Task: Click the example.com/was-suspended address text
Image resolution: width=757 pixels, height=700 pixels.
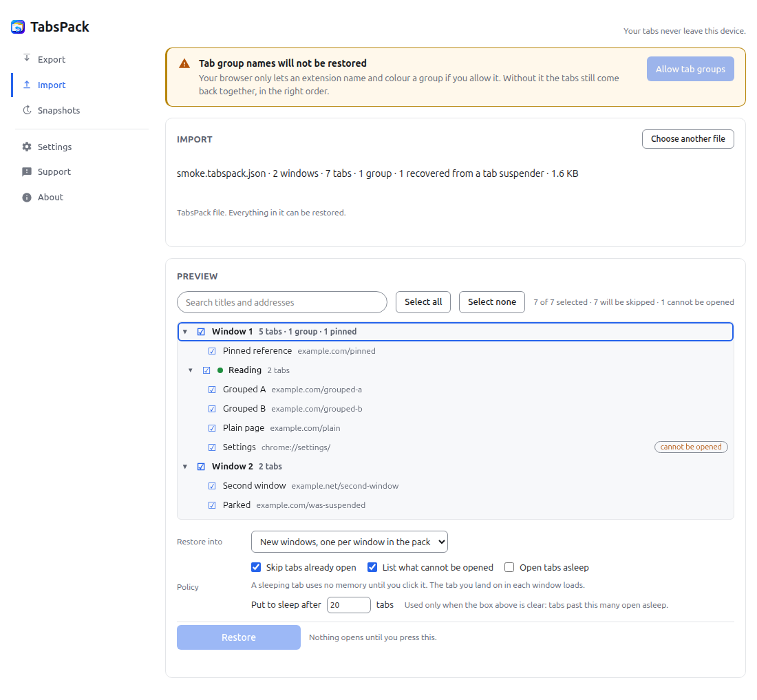Action: click(311, 505)
